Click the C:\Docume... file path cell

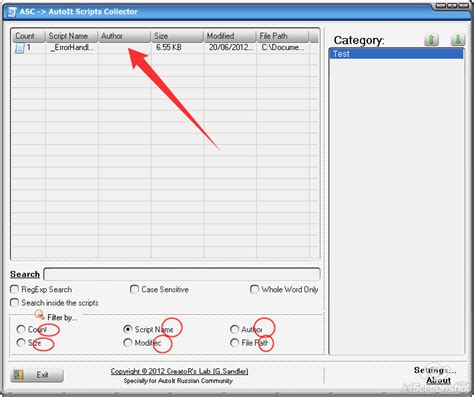[283, 48]
